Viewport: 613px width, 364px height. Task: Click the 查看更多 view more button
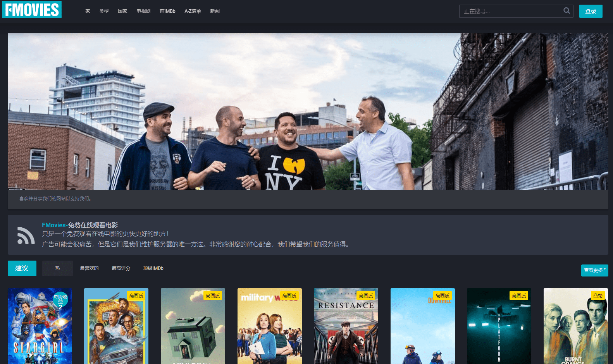click(594, 270)
